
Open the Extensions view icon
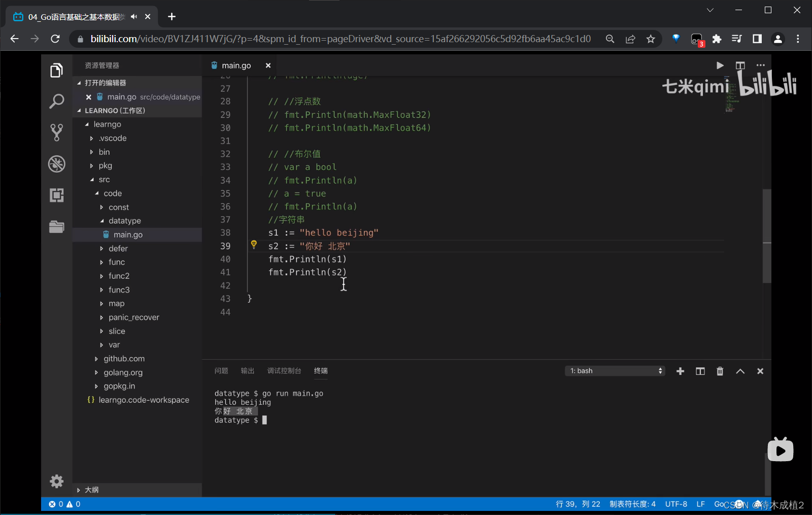56,195
